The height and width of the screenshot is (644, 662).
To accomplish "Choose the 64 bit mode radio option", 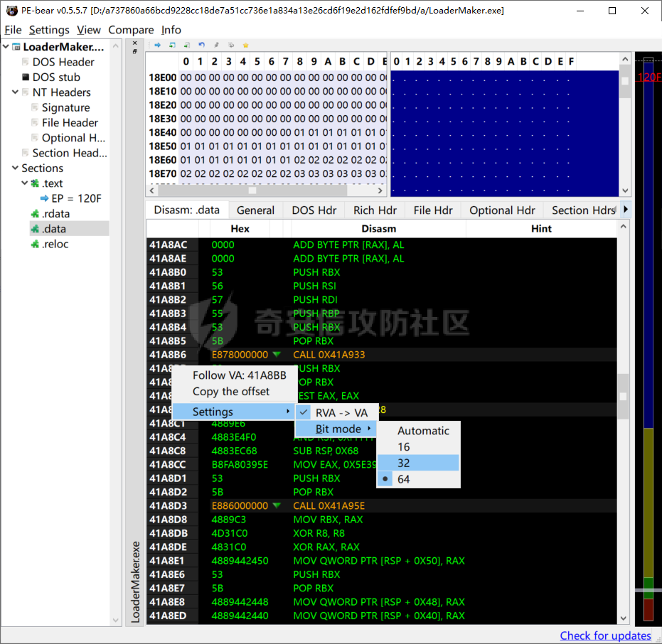I will [404, 480].
